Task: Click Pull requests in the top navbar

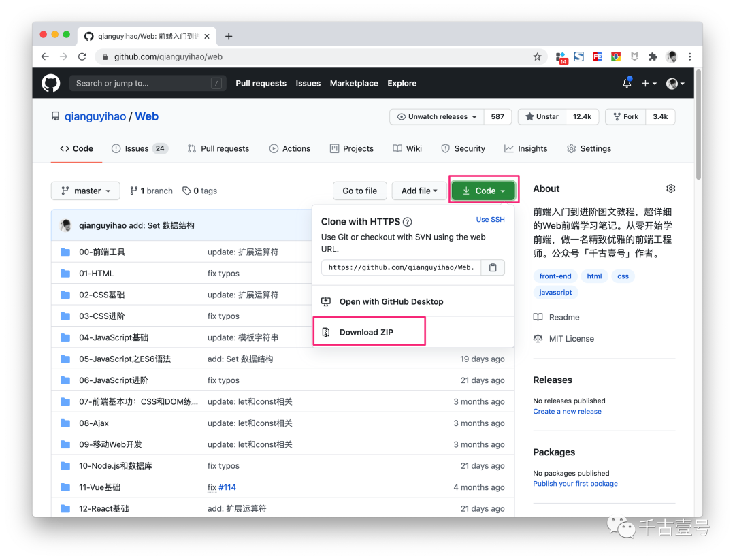Action: pyautogui.click(x=261, y=84)
